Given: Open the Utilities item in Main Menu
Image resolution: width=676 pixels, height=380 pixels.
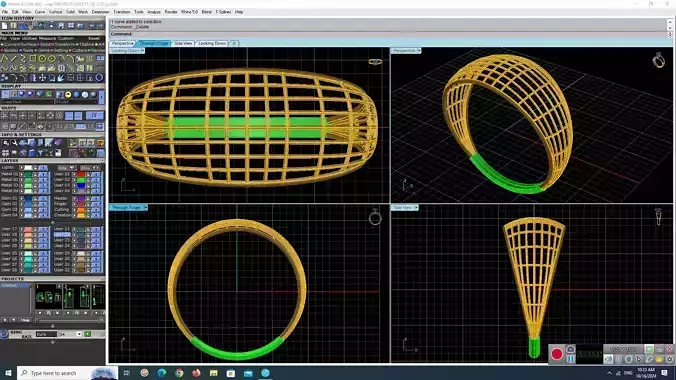Looking at the screenshot, I should 29,38.
